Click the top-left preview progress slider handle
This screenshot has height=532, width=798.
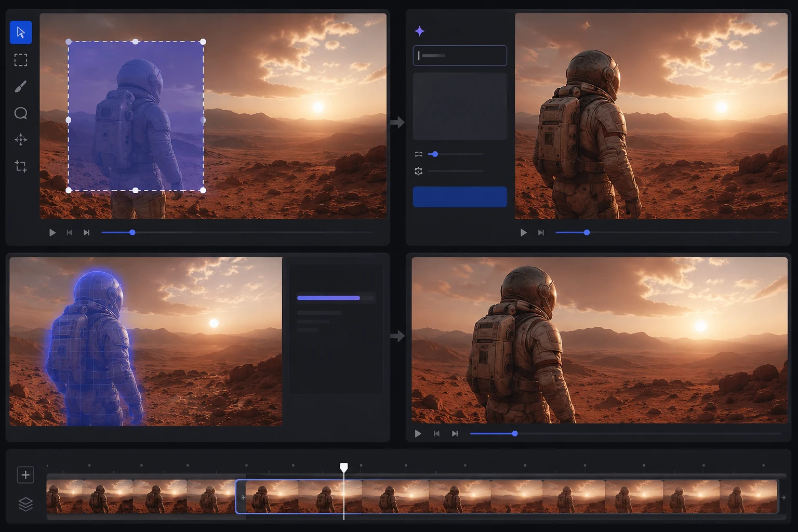pyautogui.click(x=132, y=233)
